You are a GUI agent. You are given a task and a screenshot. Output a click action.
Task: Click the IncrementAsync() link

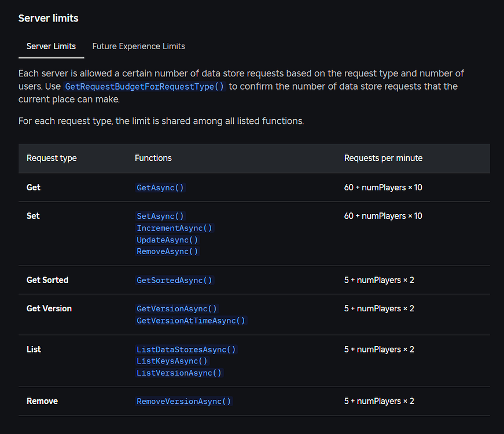pyautogui.click(x=174, y=228)
